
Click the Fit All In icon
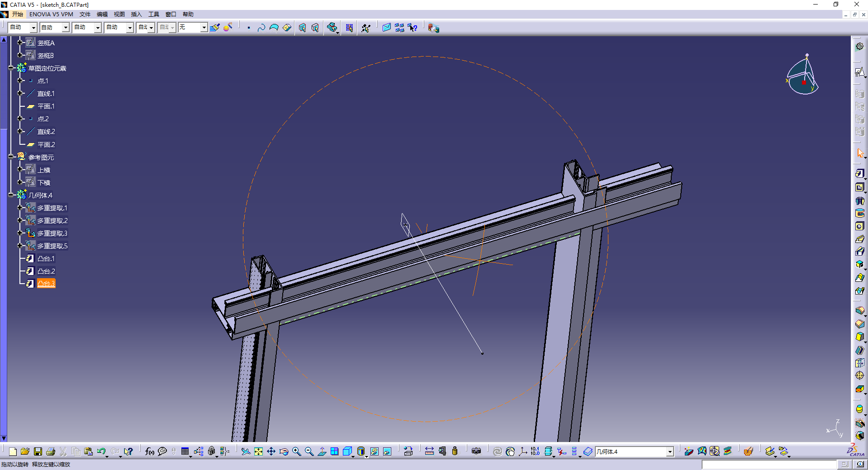[258, 451]
